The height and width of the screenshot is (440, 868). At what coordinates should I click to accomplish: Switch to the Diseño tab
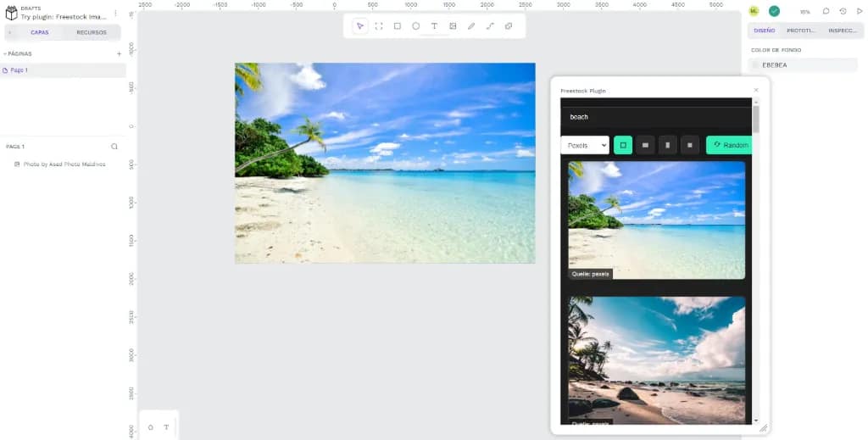[x=764, y=31]
